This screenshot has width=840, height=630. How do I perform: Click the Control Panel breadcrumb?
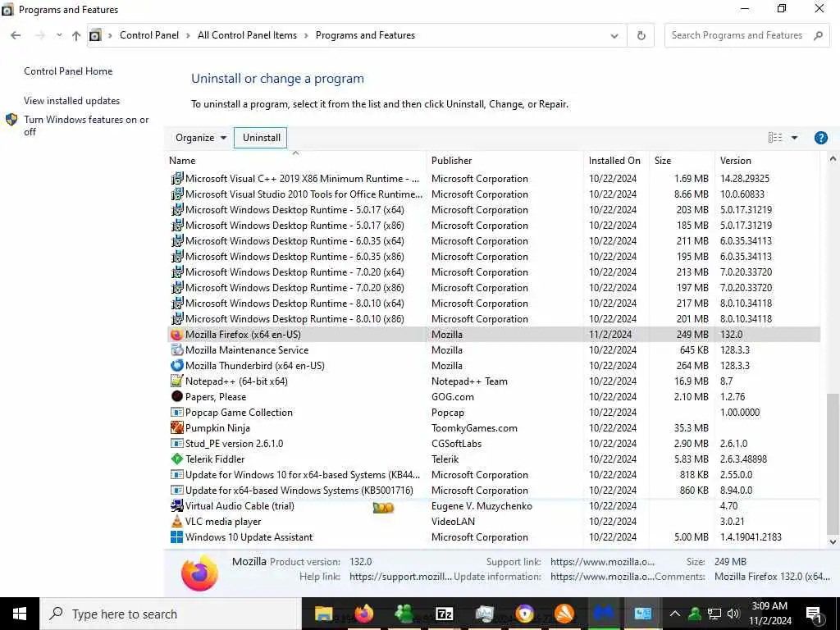[149, 35]
